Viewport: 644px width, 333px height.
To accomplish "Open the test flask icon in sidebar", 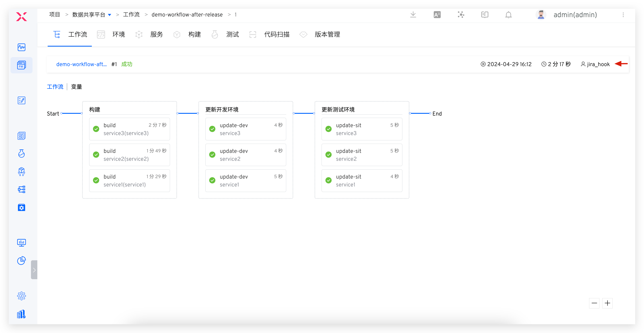I will pos(22,154).
